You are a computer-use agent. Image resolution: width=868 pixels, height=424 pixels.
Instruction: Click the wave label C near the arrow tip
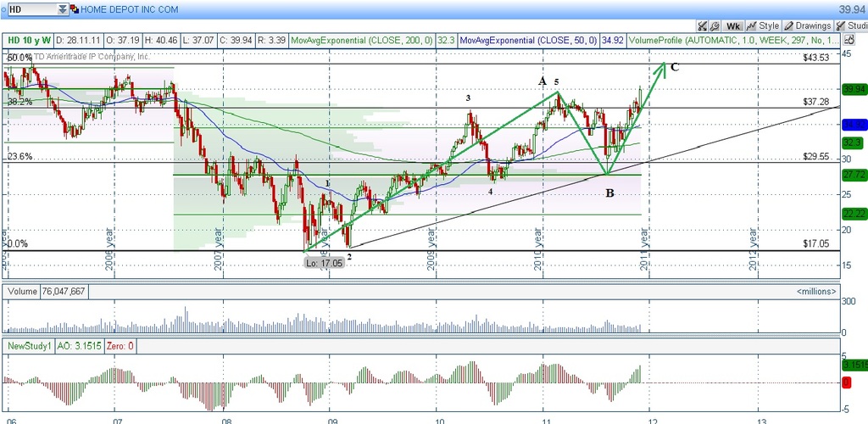click(x=674, y=68)
